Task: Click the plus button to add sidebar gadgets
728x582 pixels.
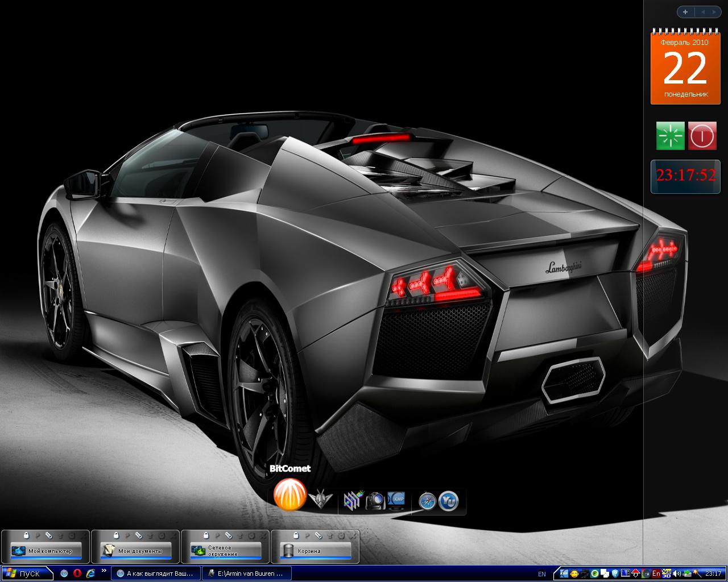Action: point(685,11)
